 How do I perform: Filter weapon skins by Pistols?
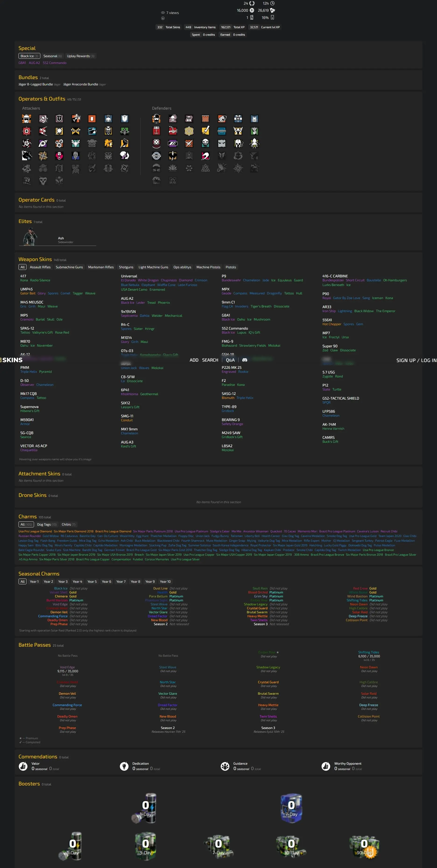[x=231, y=267]
